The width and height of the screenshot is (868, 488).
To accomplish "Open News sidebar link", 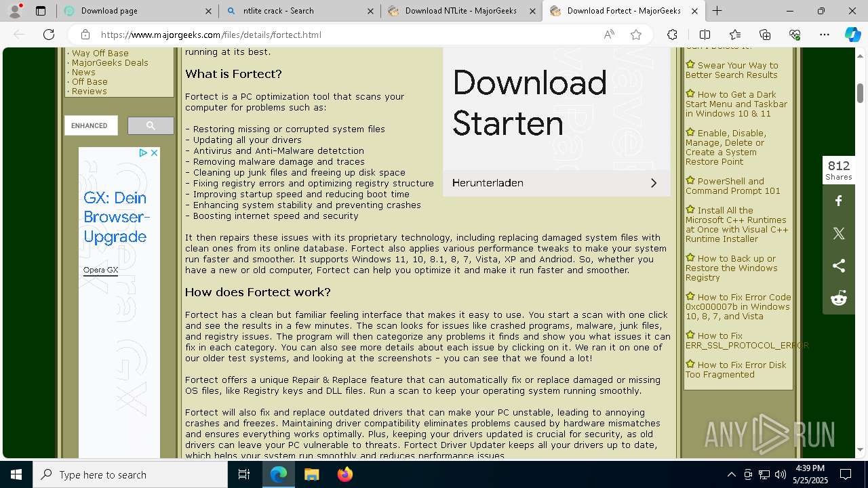I will click(83, 72).
